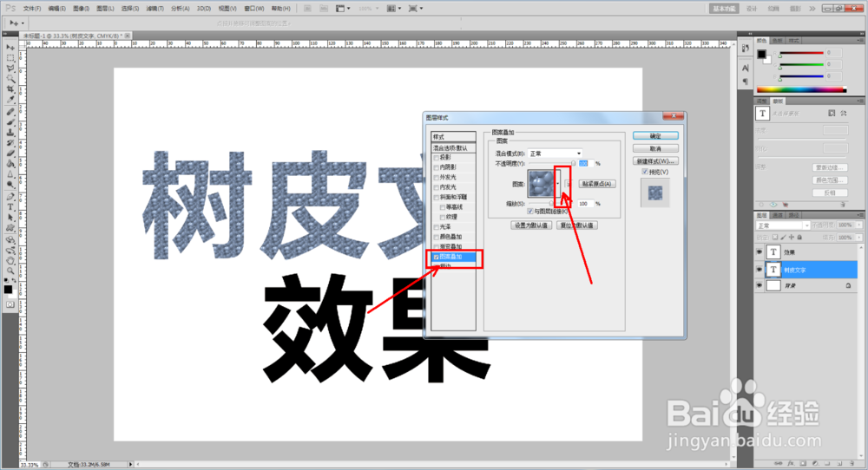Open the 滤镜(T) menu
This screenshot has width=868, height=470.
pos(155,9)
